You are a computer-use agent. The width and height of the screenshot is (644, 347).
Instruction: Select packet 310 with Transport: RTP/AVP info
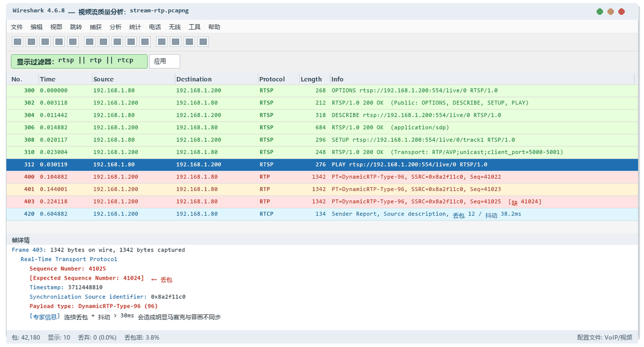tap(322, 152)
